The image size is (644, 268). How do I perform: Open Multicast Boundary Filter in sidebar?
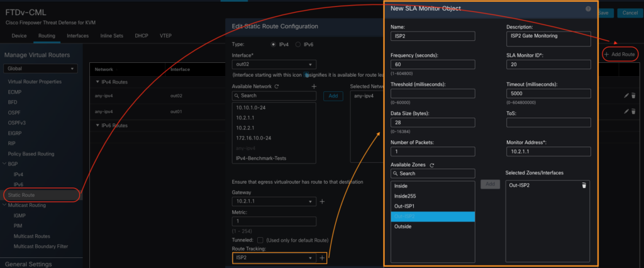[x=41, y=246]
